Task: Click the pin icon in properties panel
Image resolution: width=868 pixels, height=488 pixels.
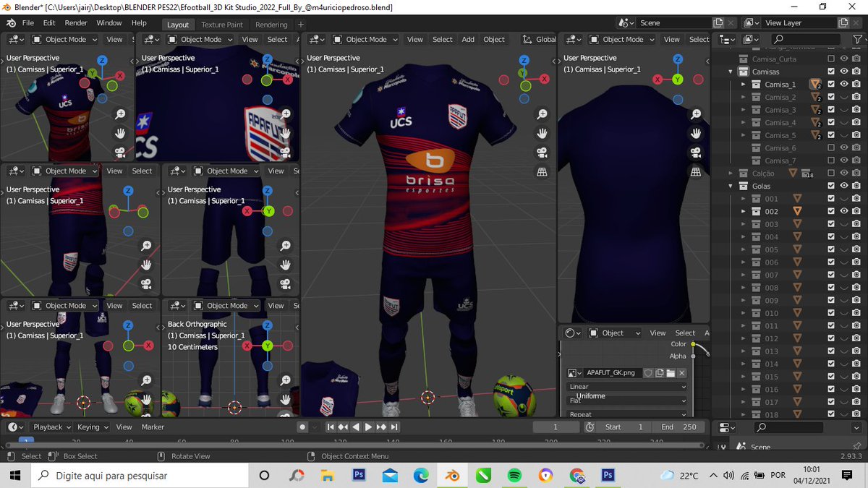Action: (856, 446)
